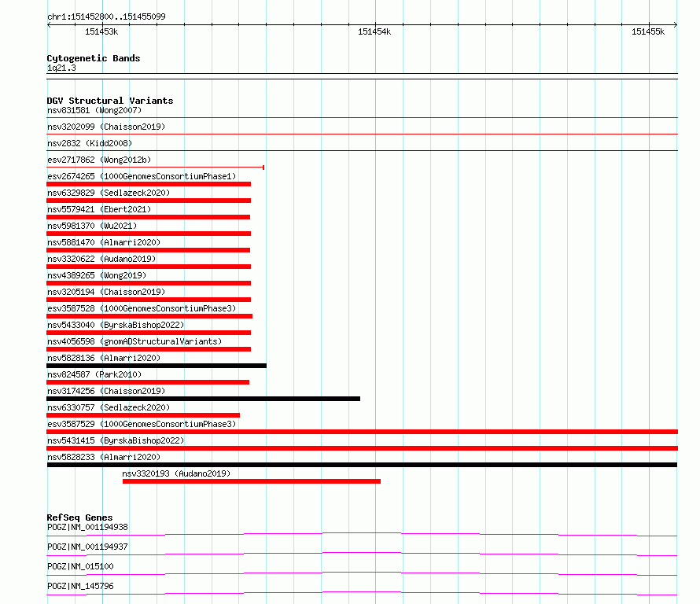Screen dimensions: 700x604
Task: Open the nsv6329829 (Sedlazeck2020) label
Action: coord(109,193)
